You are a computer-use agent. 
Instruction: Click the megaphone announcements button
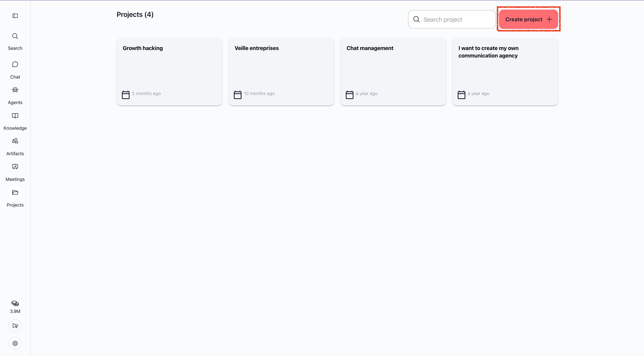tap(15, 326)
